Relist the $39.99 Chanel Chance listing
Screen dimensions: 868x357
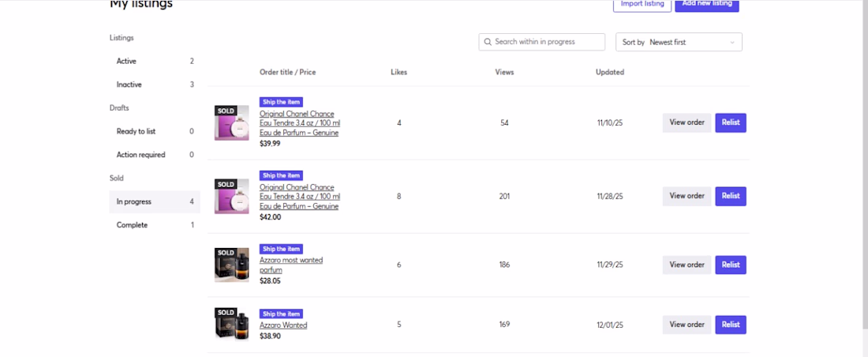730,123
